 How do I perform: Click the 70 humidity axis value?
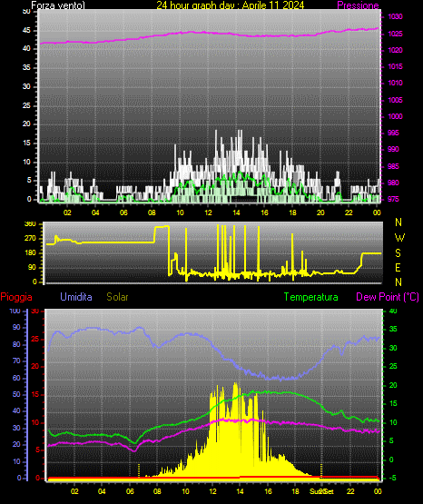pyautogui.click(x=16, y=361)
